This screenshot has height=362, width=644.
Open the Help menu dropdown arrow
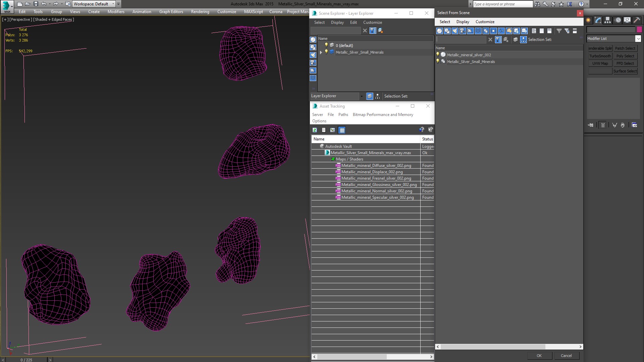coord(587,4)
